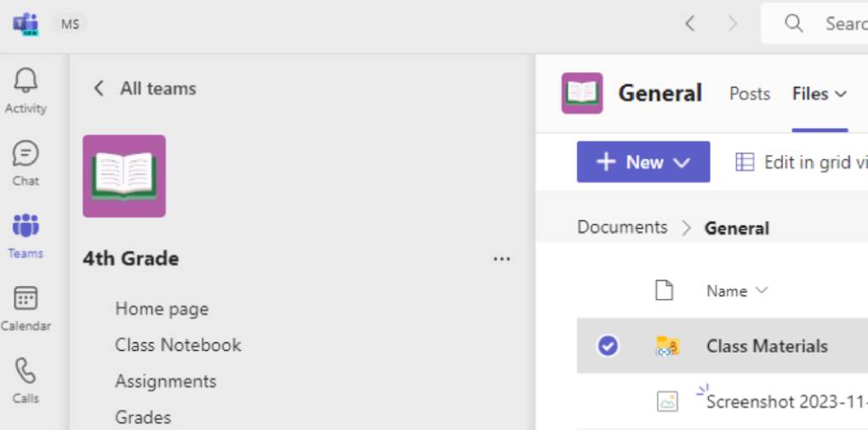Click the General channel book icon
The height and width of the screenshot is (430, 868).
pos(582,93)
